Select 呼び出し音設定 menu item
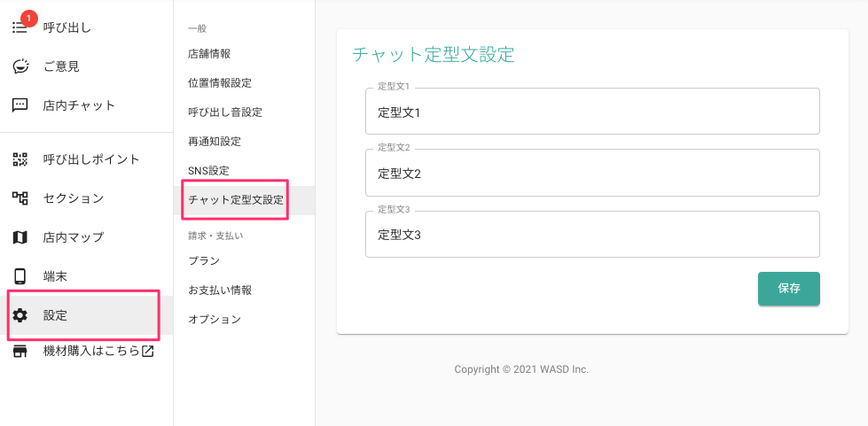Image resolution: width=868 pixels, height=426 pixels. click(225, 112)
